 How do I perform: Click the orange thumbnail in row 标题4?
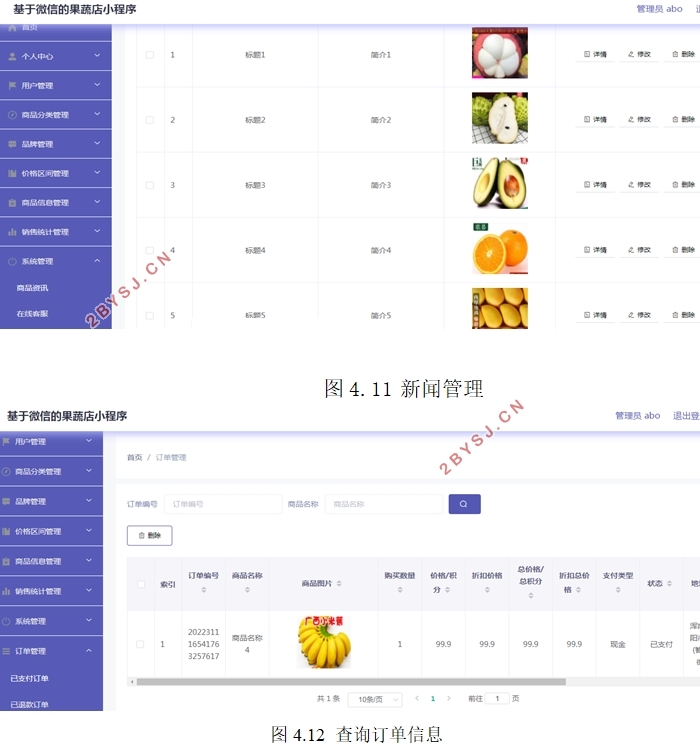click(500, 248)
